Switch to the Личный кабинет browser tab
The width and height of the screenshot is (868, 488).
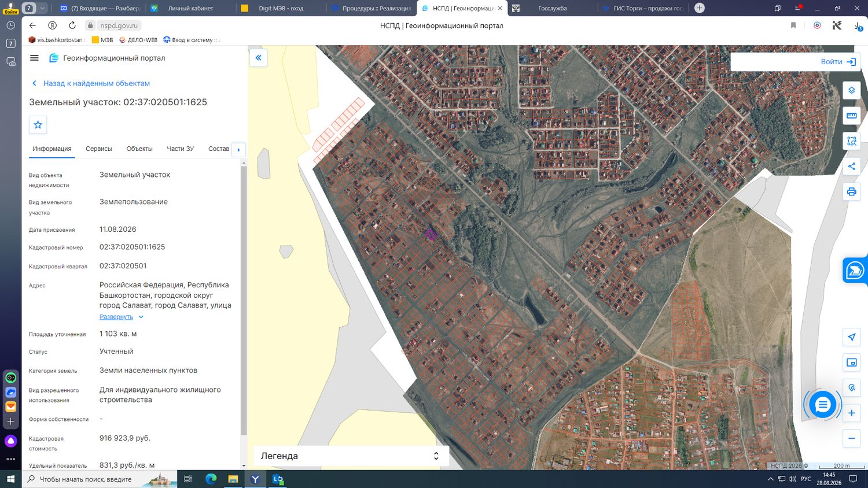coord(190,8)
